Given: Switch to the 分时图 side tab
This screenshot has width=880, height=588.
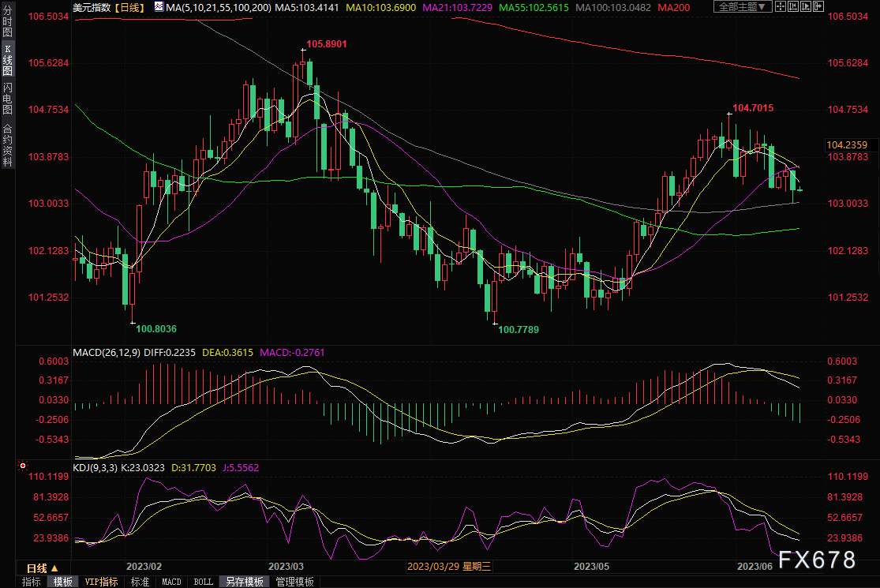Looking at the screenshot, I should coord(7,21).
